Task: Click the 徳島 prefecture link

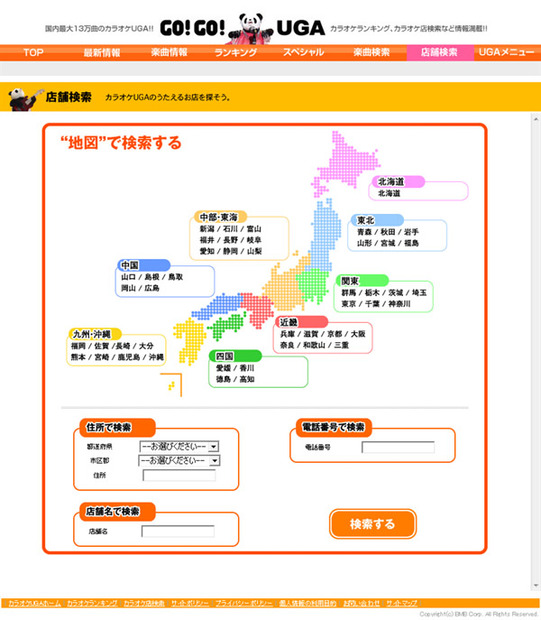Action: (x=223, y=379)
